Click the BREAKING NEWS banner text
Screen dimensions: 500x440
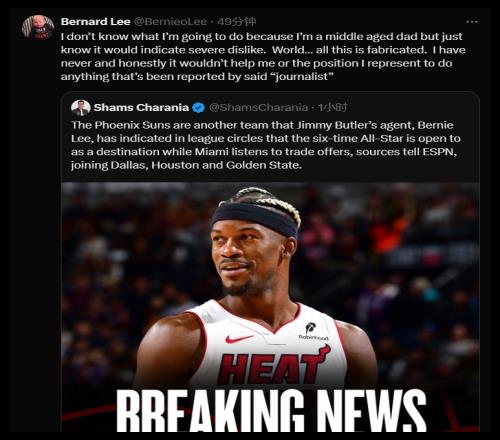click(x=271, y=410)
